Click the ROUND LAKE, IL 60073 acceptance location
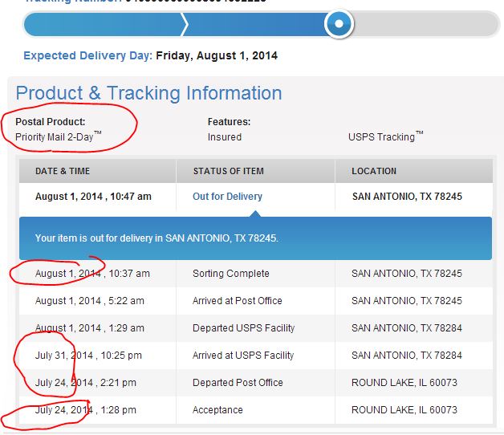Viewport: 504px width, 435px height. coord(404,410)
